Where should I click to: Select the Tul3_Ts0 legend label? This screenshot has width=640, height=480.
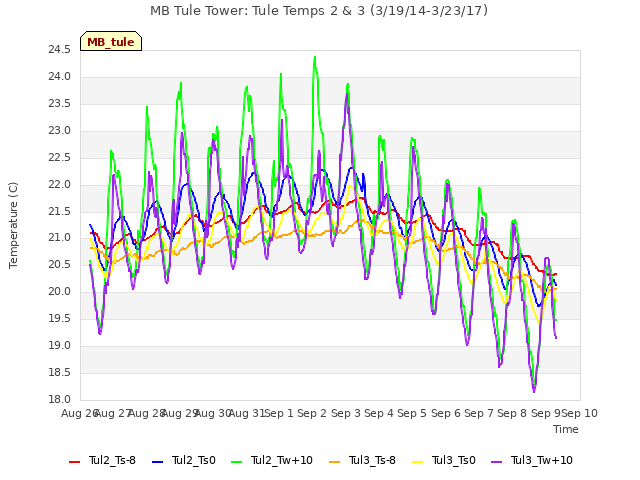coord(453,460)
